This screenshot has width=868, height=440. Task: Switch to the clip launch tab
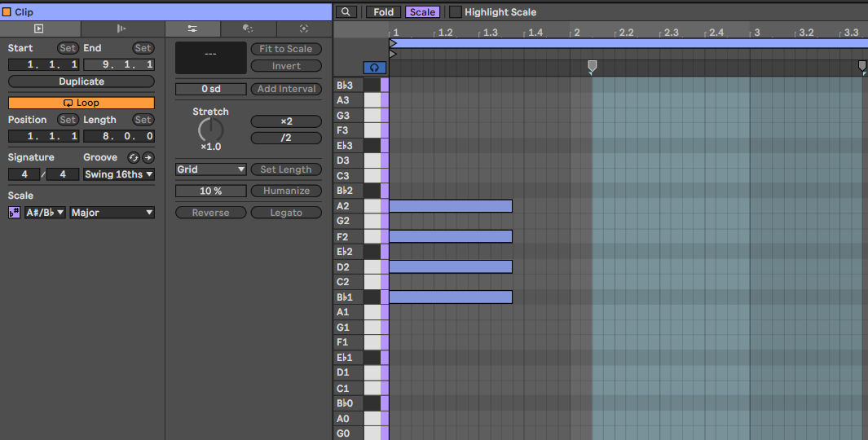tap(121, 29)
